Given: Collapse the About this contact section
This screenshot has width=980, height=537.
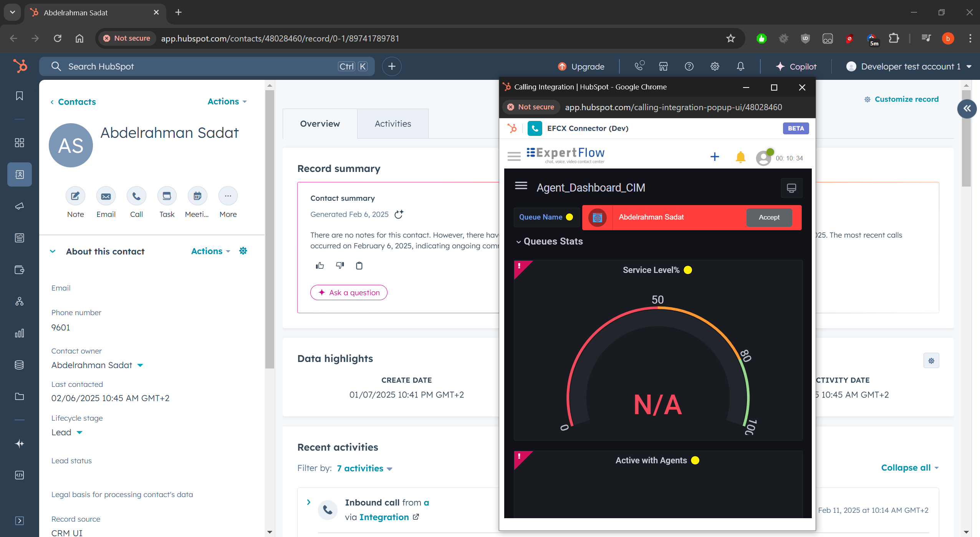Looking at the screenshot, I should (53, 251).
